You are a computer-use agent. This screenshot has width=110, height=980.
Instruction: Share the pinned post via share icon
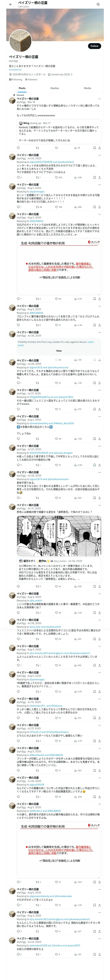coord(99,148)
